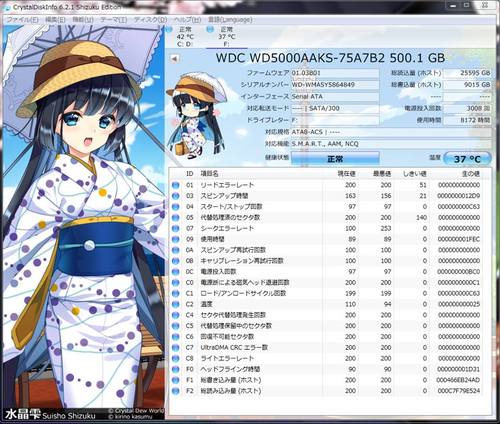Click raw value 000000001FEC
This screenshot has width=500, height=424.
pyautogui.click(x=459, y=239)
